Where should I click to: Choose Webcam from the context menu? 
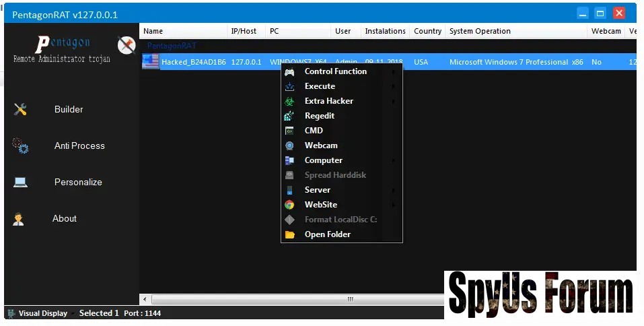[x=321, y=145]
